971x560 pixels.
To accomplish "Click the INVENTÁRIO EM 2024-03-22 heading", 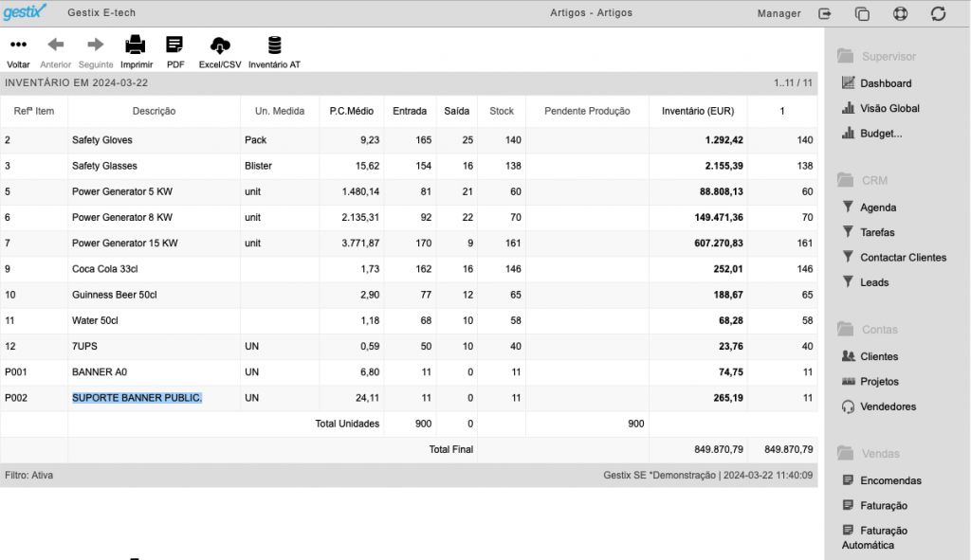I will [76, 83].
